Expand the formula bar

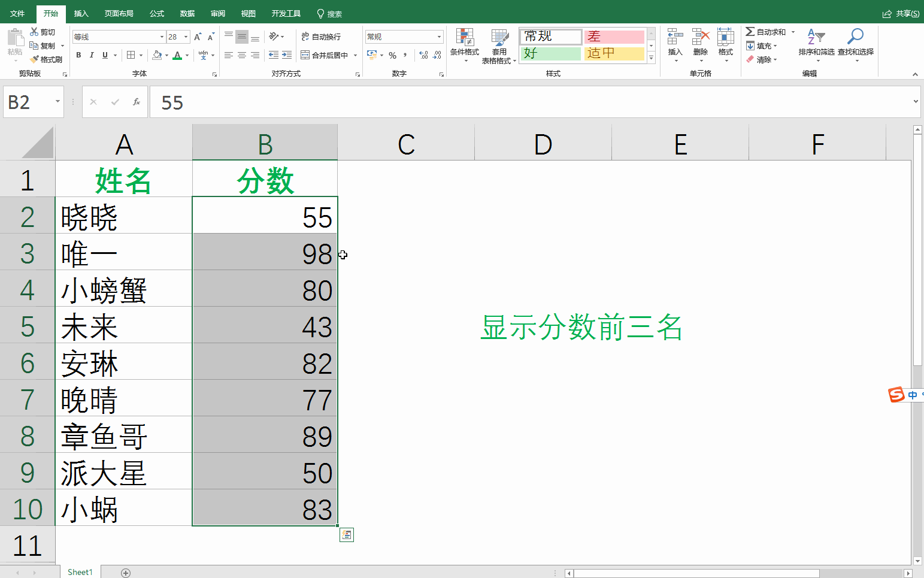(x=916, y=102)
